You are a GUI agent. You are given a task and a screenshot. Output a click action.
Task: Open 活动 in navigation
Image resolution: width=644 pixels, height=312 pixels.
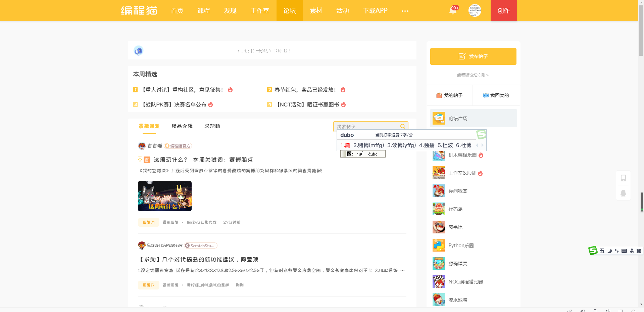(343, 11)
